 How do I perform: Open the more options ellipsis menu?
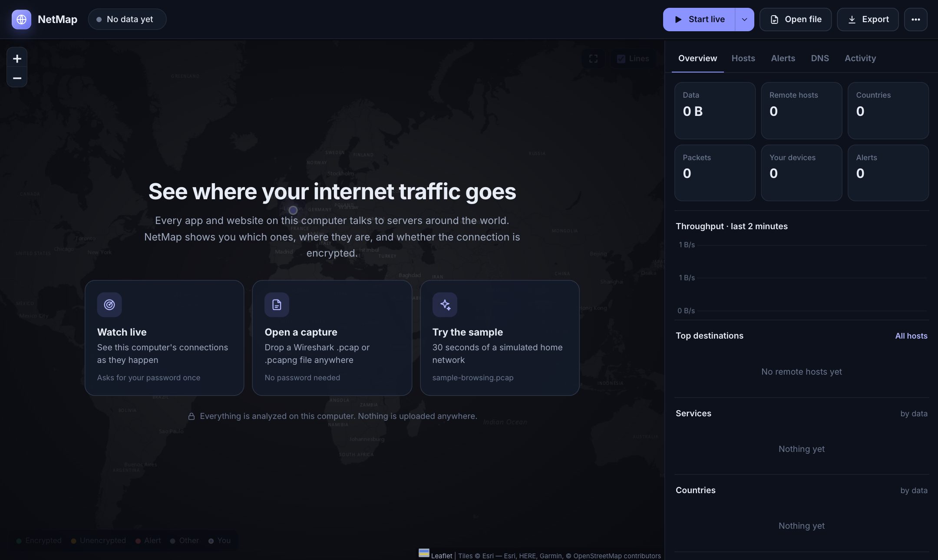916,20
